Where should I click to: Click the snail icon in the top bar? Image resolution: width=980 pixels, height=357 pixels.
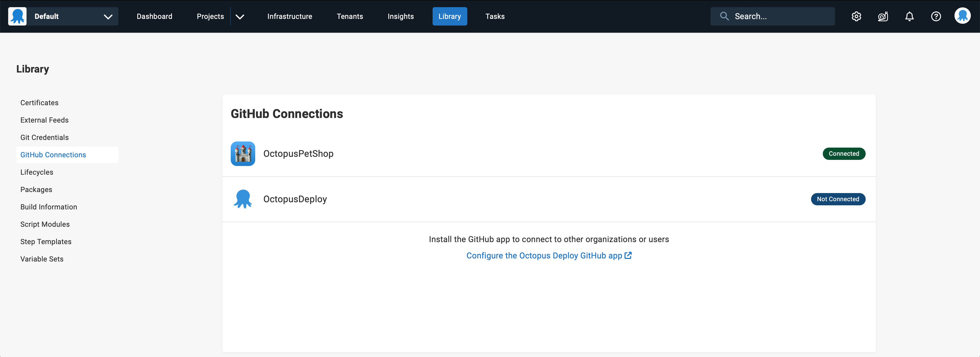883,16
